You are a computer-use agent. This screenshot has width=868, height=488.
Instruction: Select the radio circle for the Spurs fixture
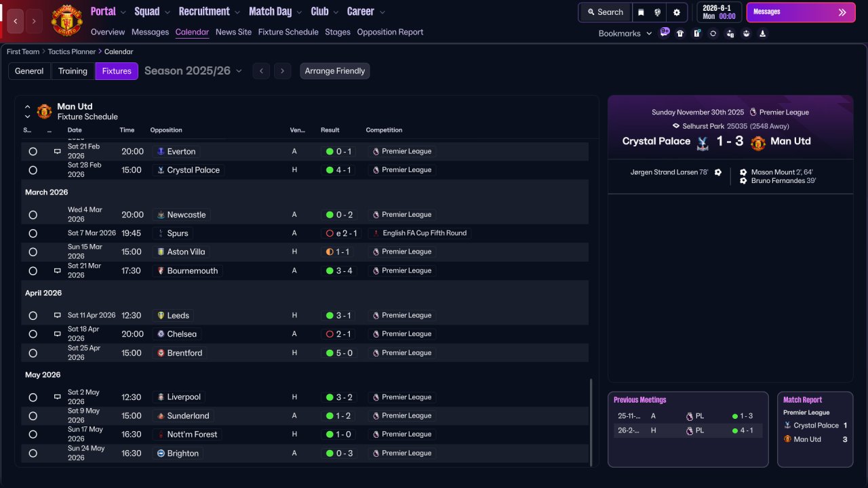coord(33,233)
